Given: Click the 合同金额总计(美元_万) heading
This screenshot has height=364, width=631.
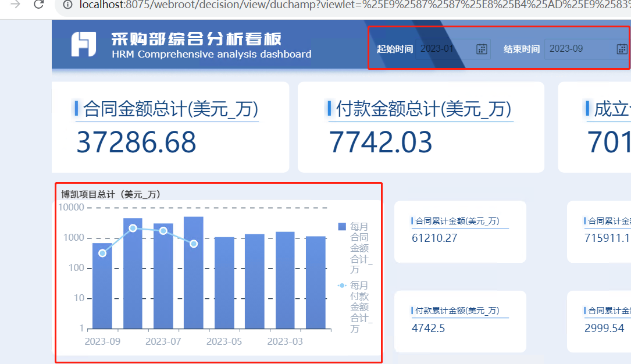Looking at the screenshot, I should pyautogui.click(x=170, y=109).
